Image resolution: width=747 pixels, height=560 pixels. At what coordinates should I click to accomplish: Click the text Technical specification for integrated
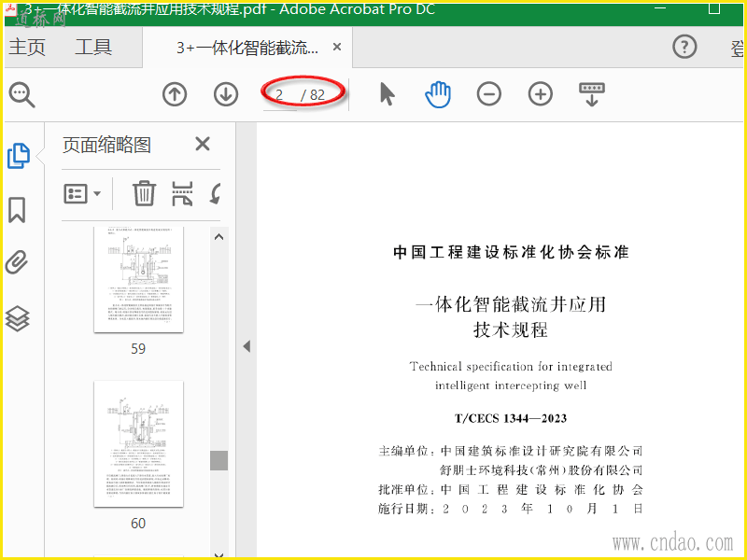511,367
